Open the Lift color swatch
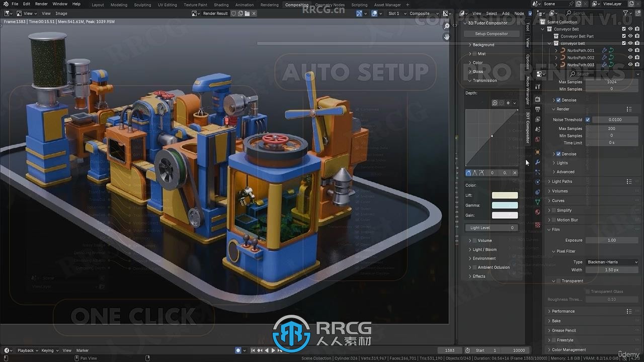The height and width of the screenshot is (362, 644). pos(505,195)
